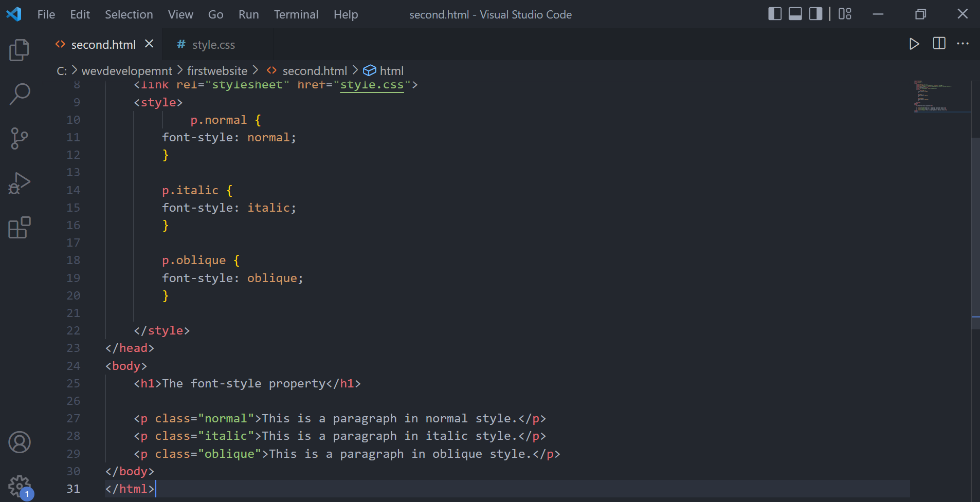Open the Run and Debug view
Viewport: 980px width, 502px height.
click(x=20, y=183)
